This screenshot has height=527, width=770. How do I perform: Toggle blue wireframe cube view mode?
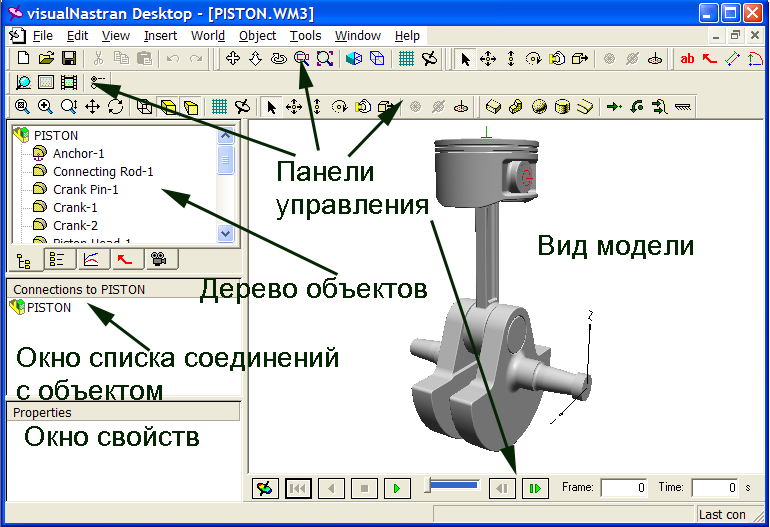pos(377,58)
